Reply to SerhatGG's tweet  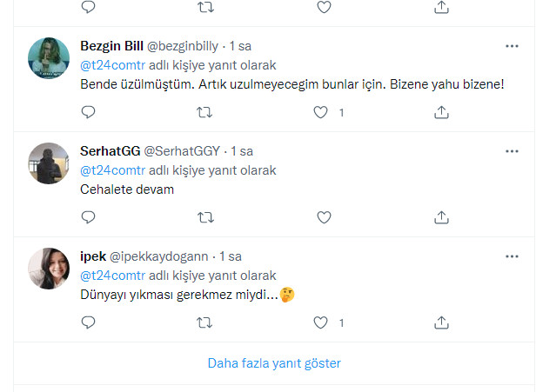coord(87,216)
